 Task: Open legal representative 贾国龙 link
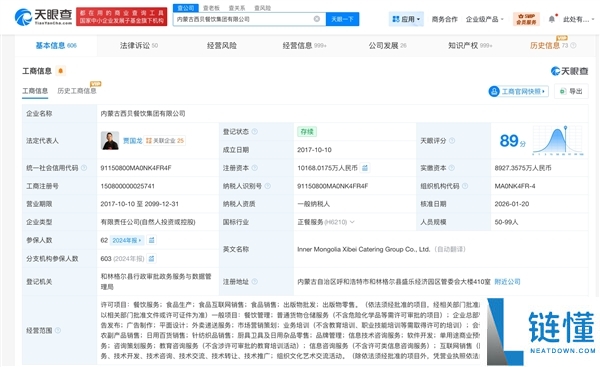[x=132, y=141]
